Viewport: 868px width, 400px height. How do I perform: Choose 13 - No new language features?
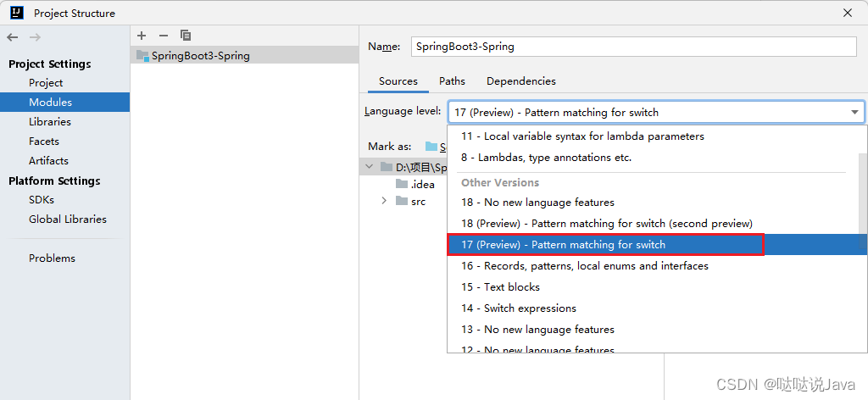pos(653,329)
